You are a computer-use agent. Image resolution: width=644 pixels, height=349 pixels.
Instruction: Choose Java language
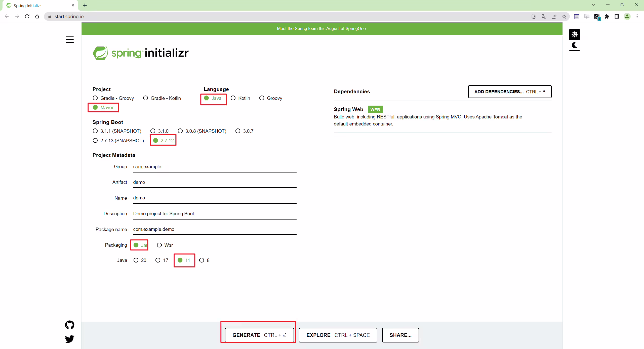point(213,98)
